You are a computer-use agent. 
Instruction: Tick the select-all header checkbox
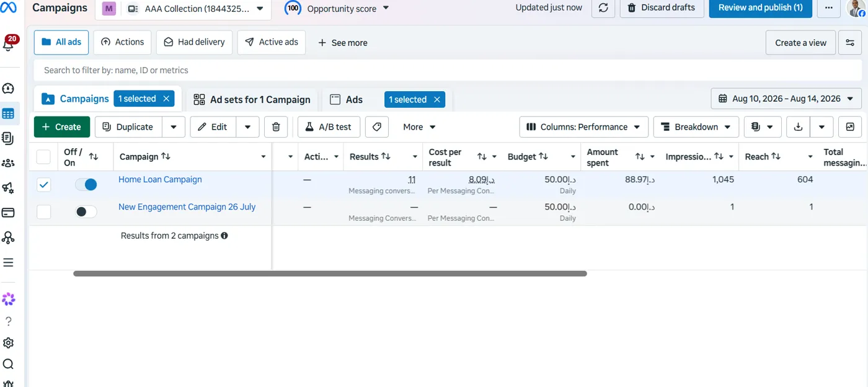(43, 157)
